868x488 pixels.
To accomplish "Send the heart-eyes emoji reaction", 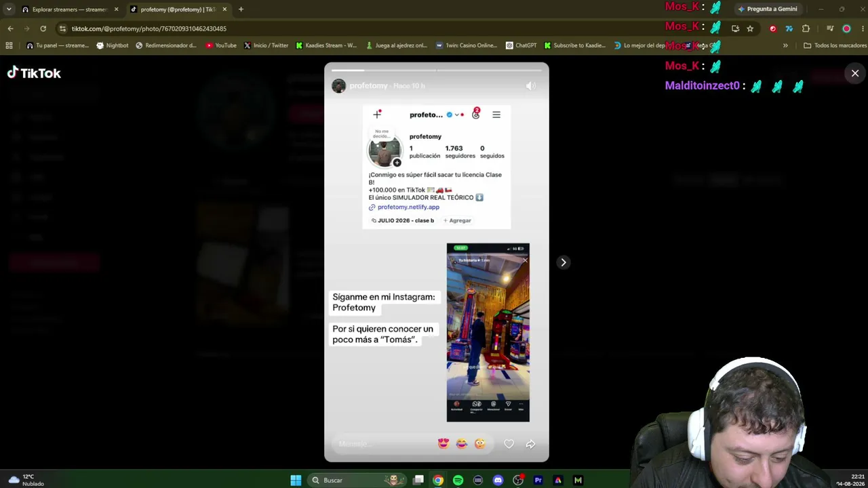I will [x=443, y=444].
